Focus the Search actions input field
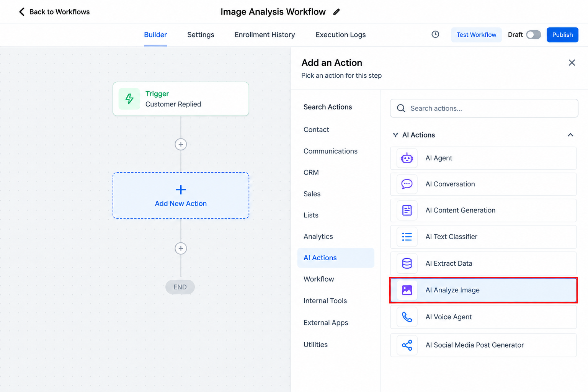Viewport: 588px width, 392px height. [x=484, y=108]
